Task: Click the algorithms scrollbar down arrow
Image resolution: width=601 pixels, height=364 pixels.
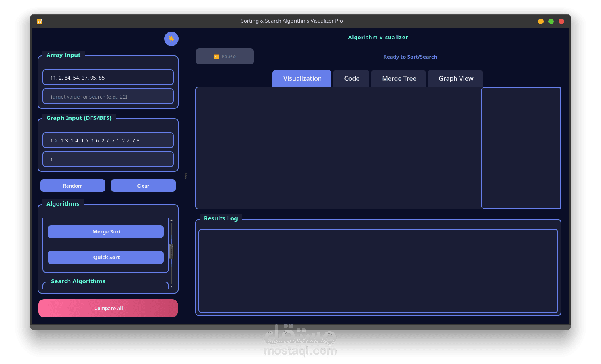Action: tap(171, 286)
